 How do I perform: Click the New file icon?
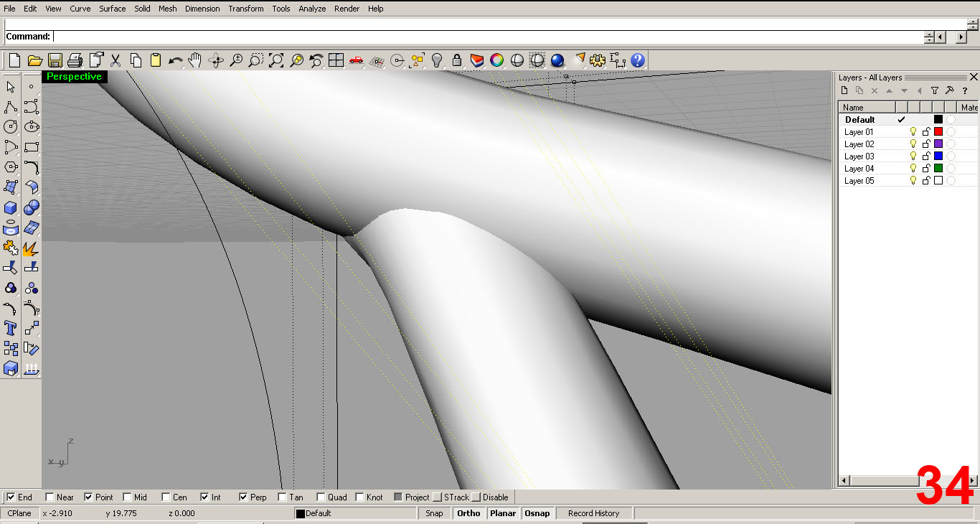click(x=14, y=60)
